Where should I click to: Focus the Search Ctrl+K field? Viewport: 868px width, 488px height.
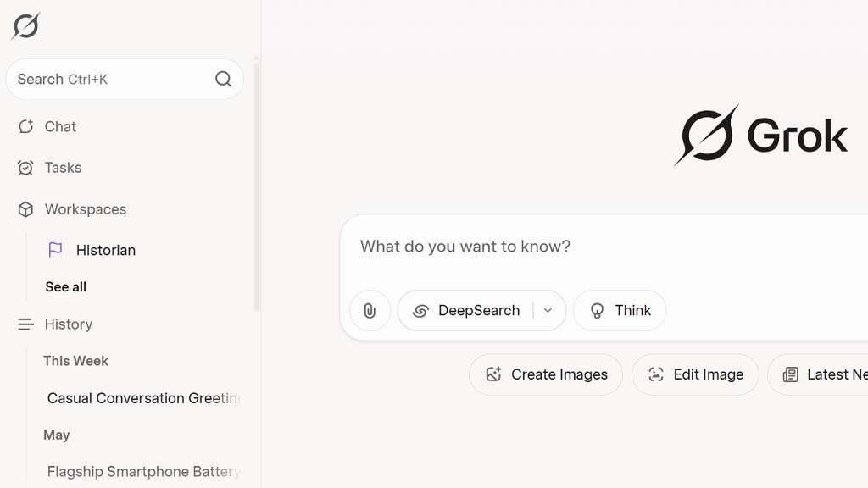[125, 79]
